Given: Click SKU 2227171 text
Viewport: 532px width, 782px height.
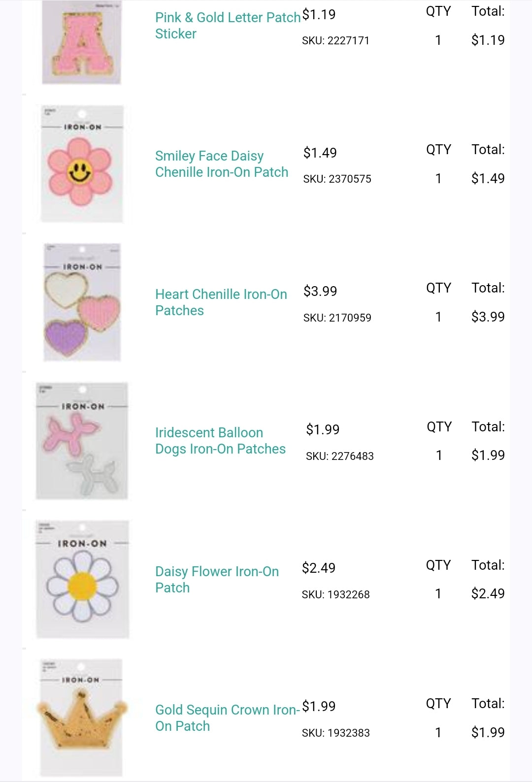Looking at the screenshot, I should tap(335, 40).
